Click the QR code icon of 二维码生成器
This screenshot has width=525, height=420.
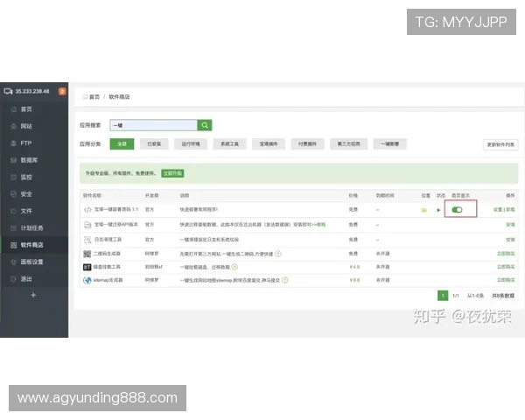point(87,254)
